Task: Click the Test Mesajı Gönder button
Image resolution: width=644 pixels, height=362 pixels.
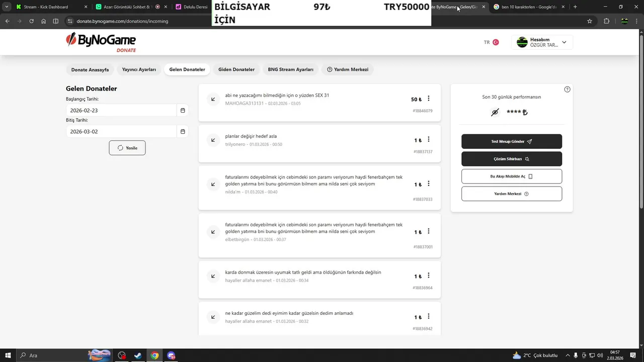Action: coord(512,141)
